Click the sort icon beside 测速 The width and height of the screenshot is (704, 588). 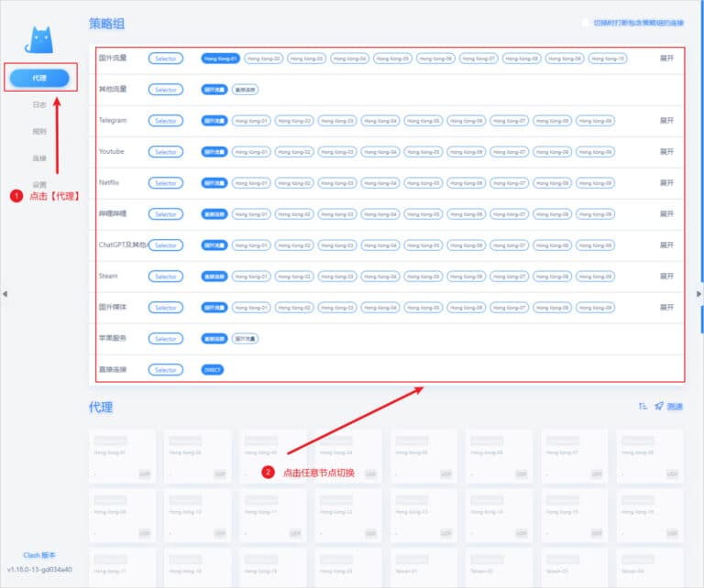point(643,406)
